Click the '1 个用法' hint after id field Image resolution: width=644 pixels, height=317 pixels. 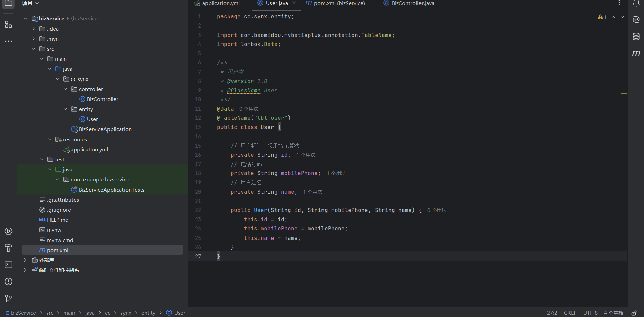coord(306,155)
